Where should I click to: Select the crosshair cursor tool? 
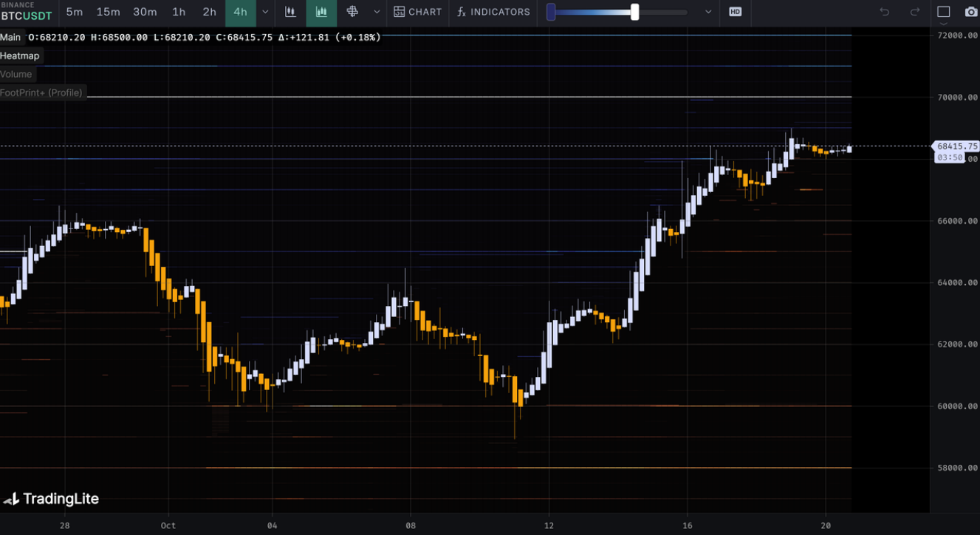pos(352,12)
